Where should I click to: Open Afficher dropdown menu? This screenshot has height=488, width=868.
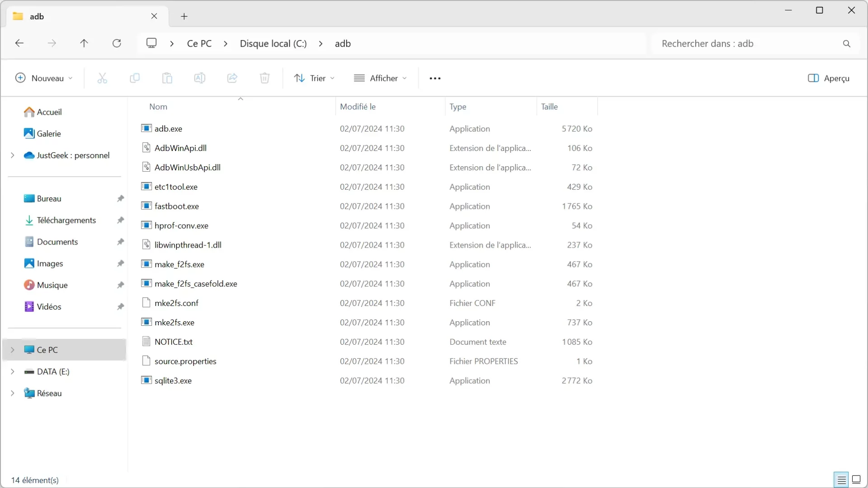point(380,78)
